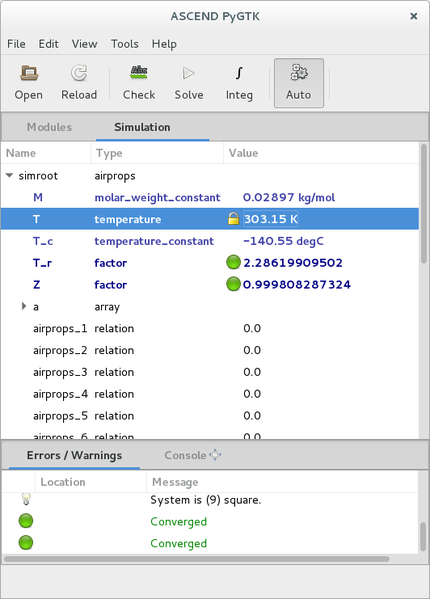Toggle the Auto gears button
This screenshot has height=599, width=430.
pos(299,83)
